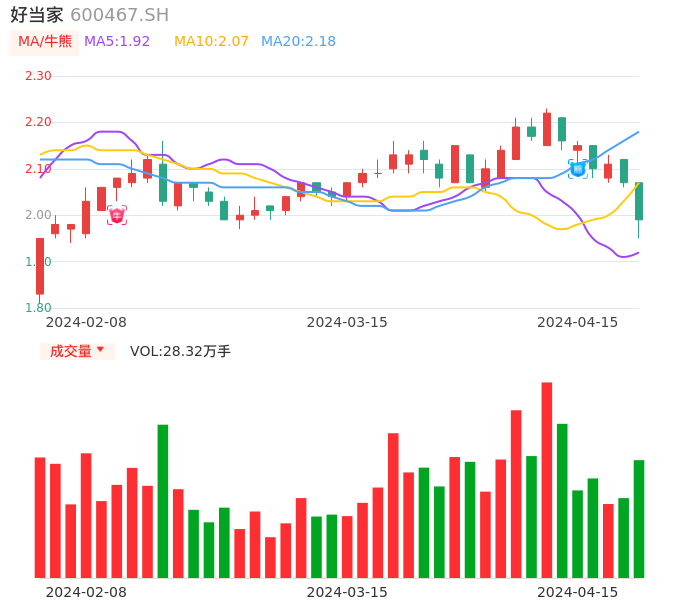Click the stock name 好当家
The height and width of the screenshot is (606, 686).
[37, 15]
